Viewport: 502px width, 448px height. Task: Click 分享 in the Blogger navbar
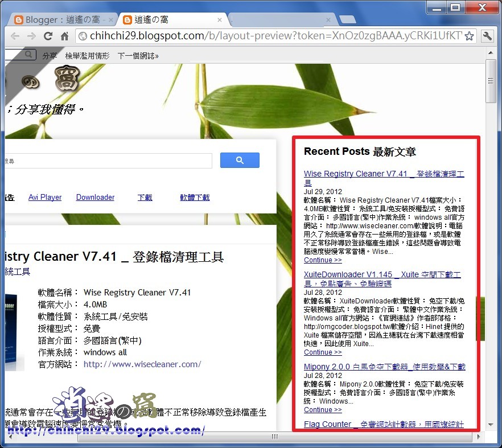tap(50, 56)
